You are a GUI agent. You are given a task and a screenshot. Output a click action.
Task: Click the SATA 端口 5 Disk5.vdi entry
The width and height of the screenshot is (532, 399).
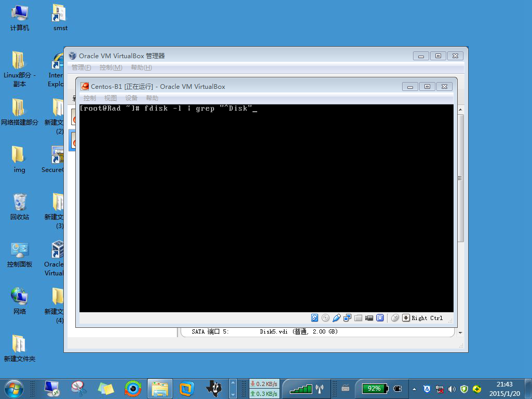(x=264, y=331)
